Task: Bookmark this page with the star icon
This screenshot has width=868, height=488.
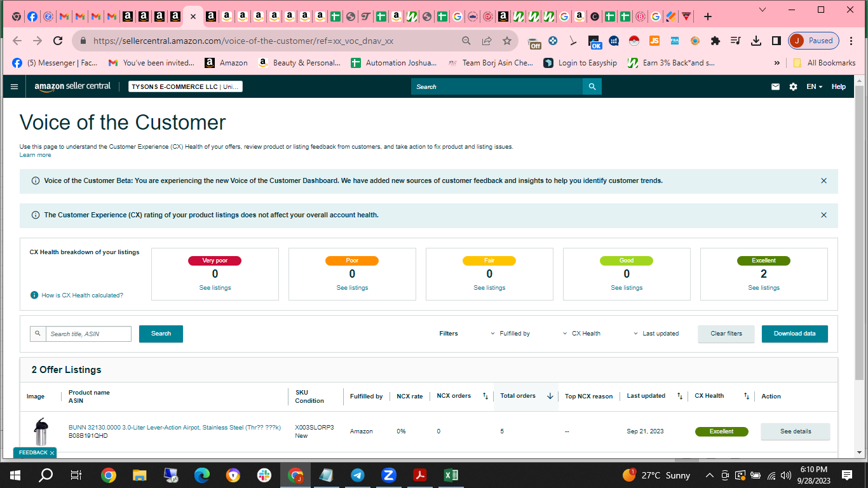Action: point(507,41)
